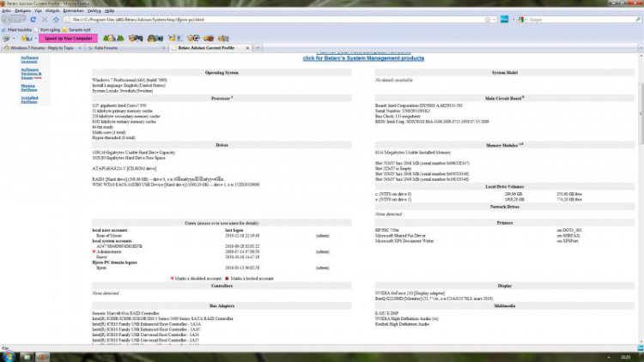Click the add-on toolbar icon left of Speed Up button
644x362 pixels.
coord(27,38)
